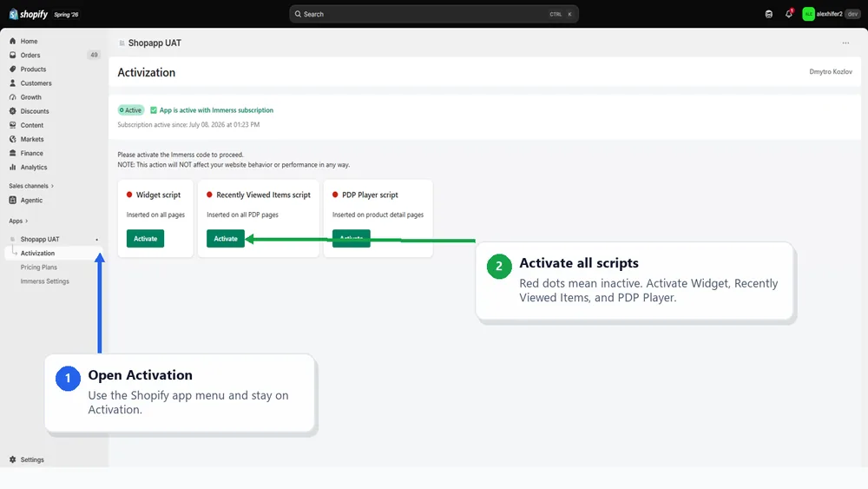
Task: Click the Discounts badge icon
Action: point(13,111)
